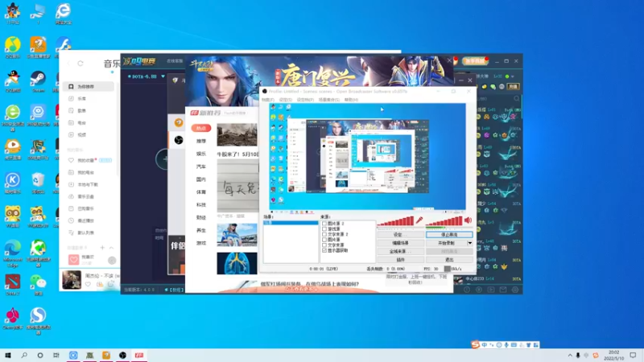Viewport: 644px width, 362px height.
Task: Select the 娱乐 tab in news window
Action: click(x=200, y=154)
